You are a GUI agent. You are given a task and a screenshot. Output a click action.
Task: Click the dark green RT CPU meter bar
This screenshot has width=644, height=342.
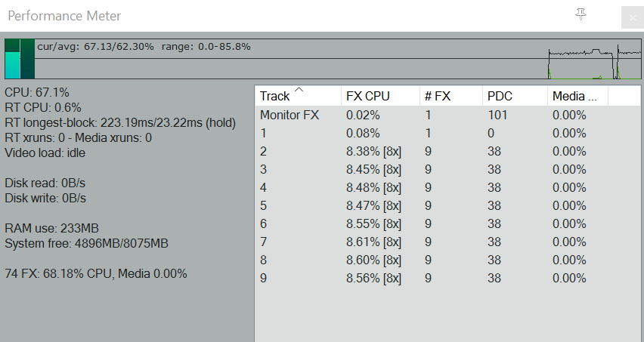click(x=27, y=60)
